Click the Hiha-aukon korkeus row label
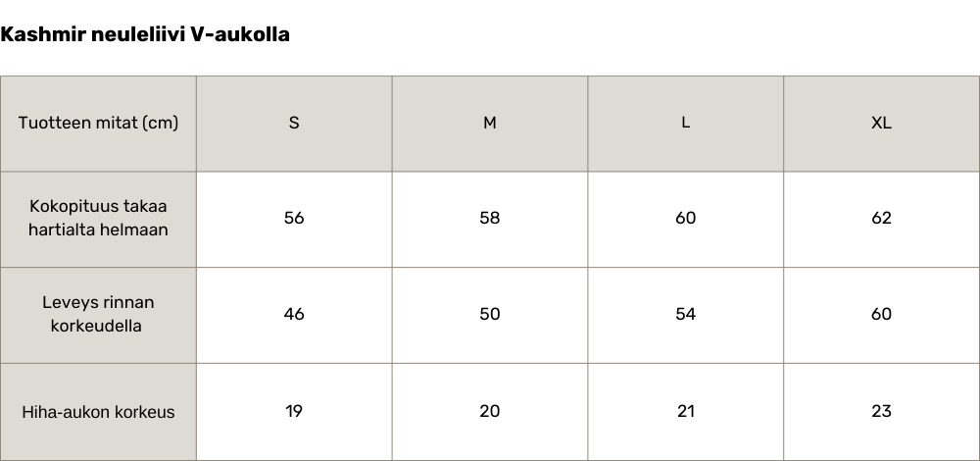 pyautogui.click(x=98, y=412)
